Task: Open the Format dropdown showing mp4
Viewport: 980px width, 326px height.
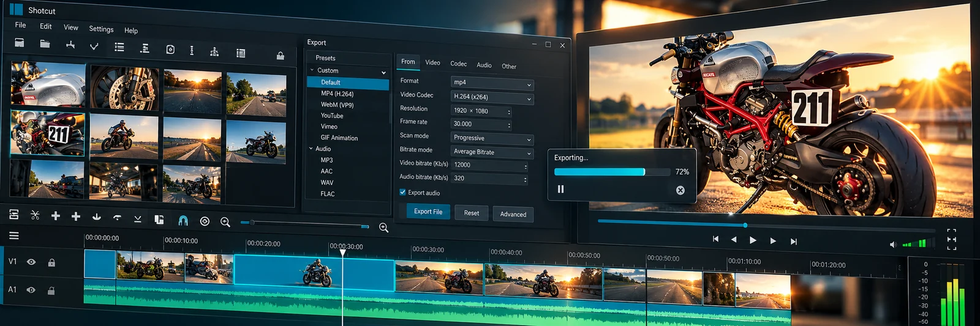Action: pyautogui.click(x=492, y=83)
